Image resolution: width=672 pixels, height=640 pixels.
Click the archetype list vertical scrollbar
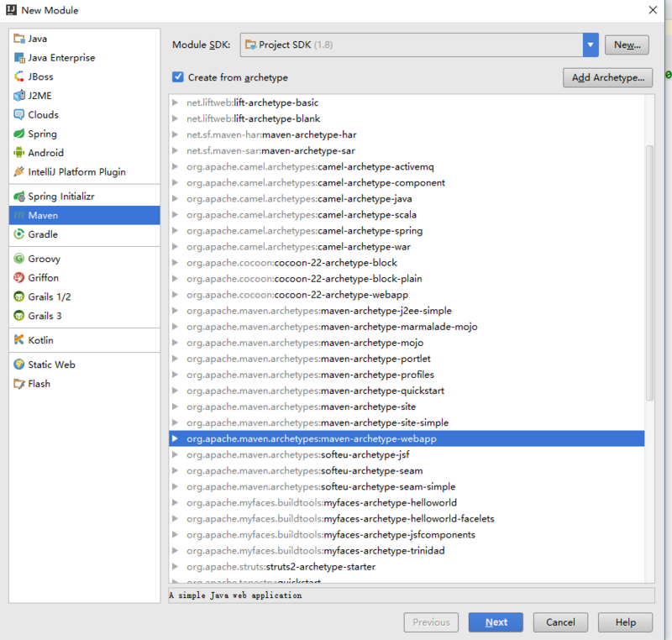[649, 273]
